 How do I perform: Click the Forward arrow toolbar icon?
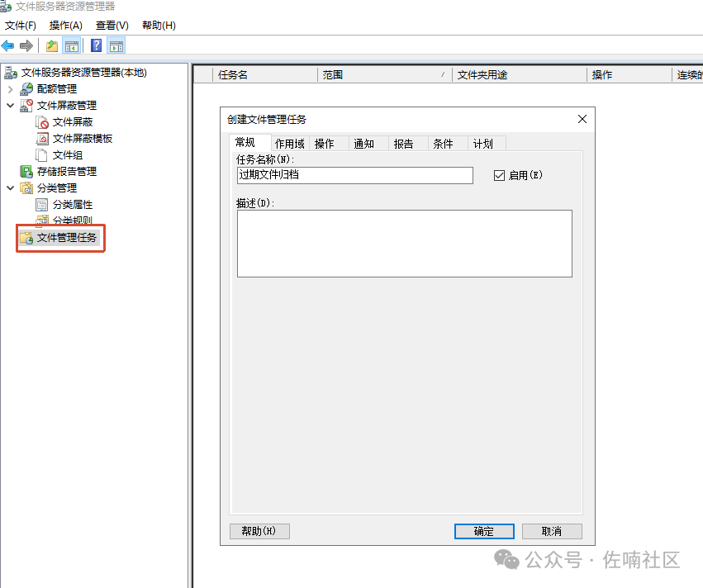(x=26, y=45)
